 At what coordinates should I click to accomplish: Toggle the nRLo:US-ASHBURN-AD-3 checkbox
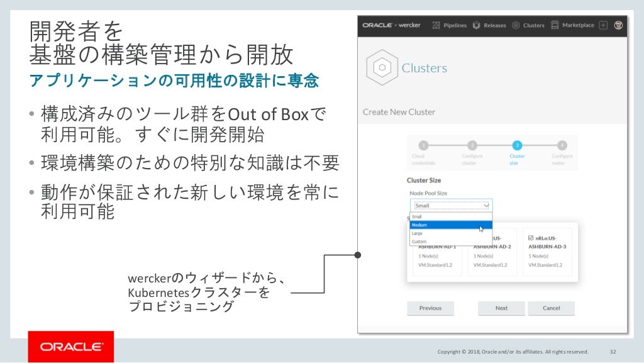pos(531,238)
